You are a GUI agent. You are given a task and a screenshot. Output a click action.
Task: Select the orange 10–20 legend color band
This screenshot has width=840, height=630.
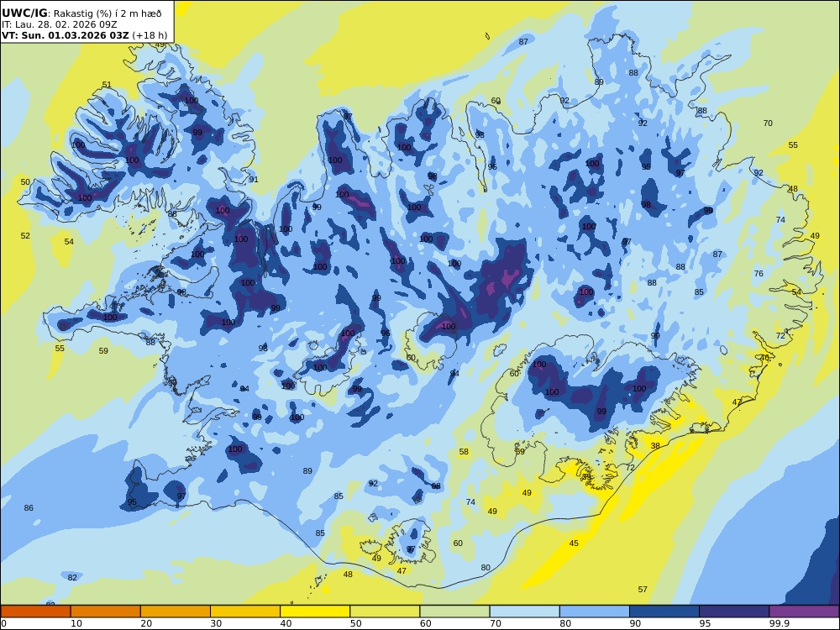coord(106,612)
